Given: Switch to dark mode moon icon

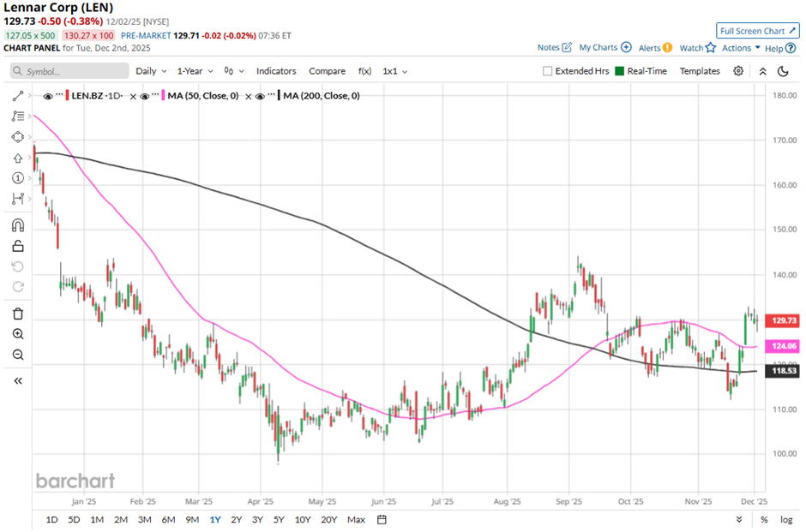Looking at the screenshot, I should [783, 71].
